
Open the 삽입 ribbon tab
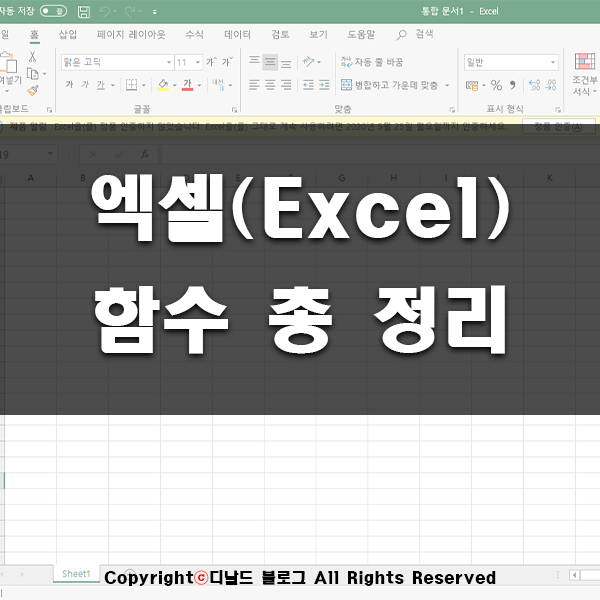[68, 34]
